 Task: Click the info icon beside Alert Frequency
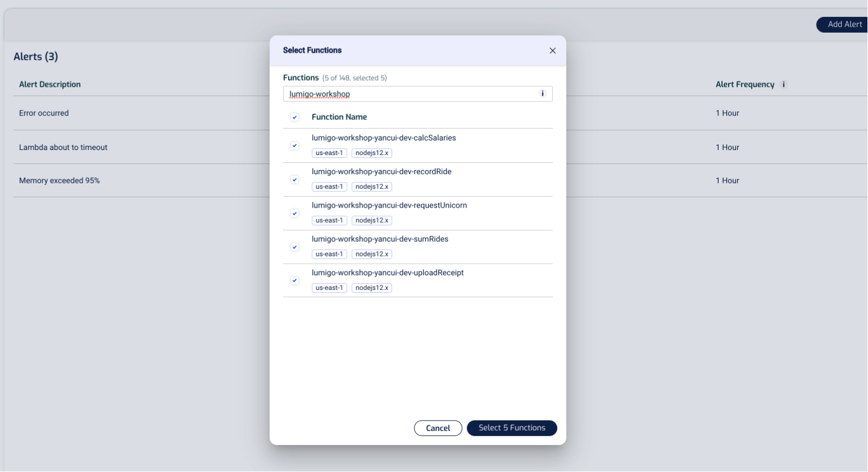tap(783, 85)
